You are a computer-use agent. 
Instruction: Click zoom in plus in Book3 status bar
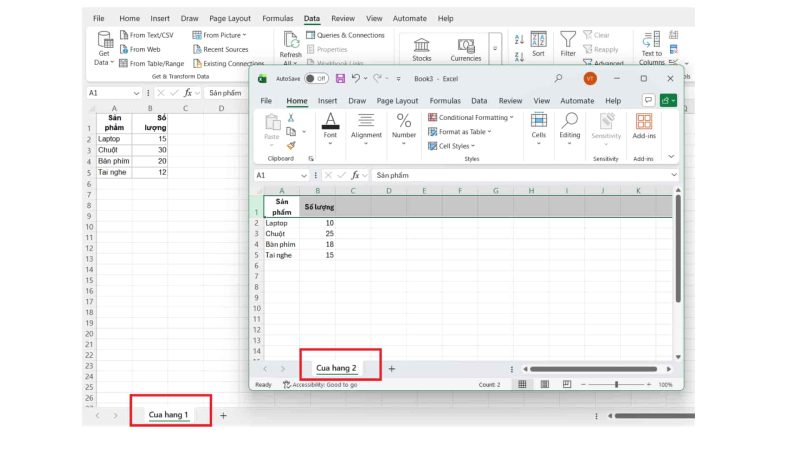coord(648,384)
